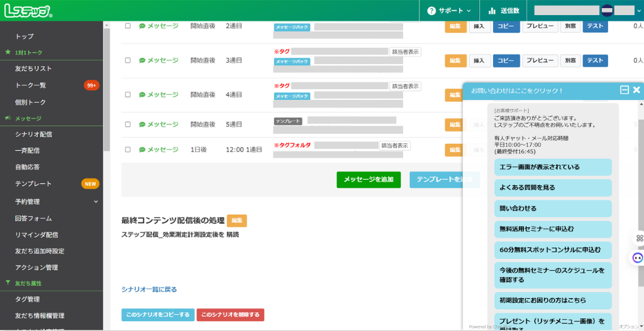Tick the checkbox for 5通目 message
Viewport: 644px width, 331px height.
point(128,124)
